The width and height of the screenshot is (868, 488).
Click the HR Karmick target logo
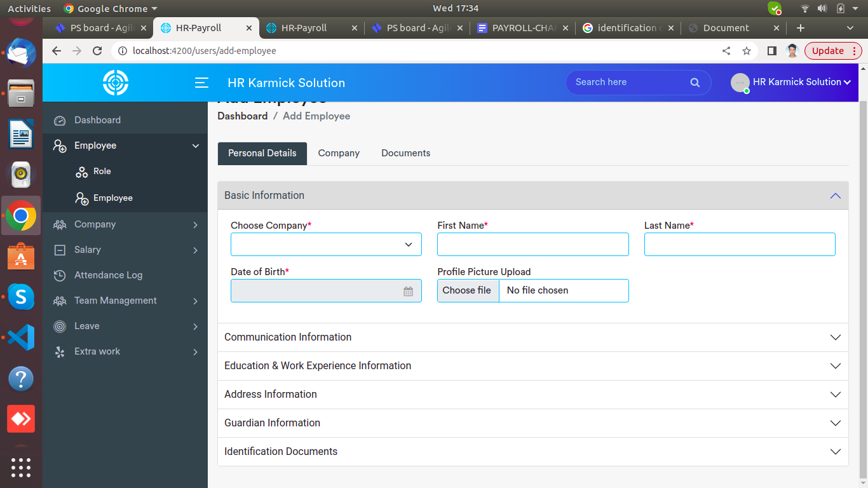[x=116, y=83]
